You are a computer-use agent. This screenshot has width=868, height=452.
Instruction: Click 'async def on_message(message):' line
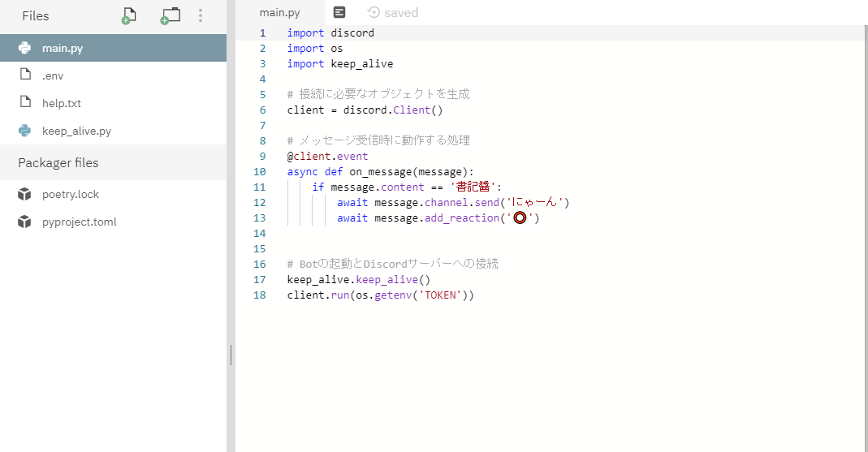(x=380, y=171)
